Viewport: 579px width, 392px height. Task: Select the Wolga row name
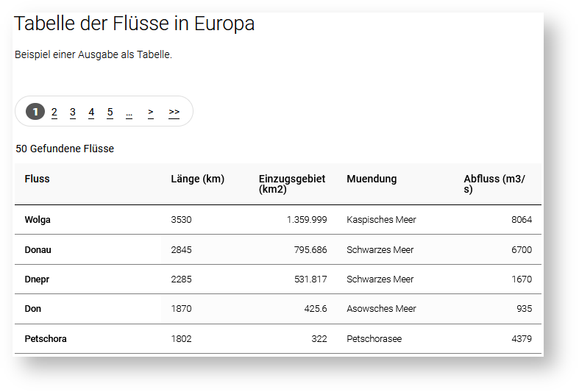click(x=38, y=220)
